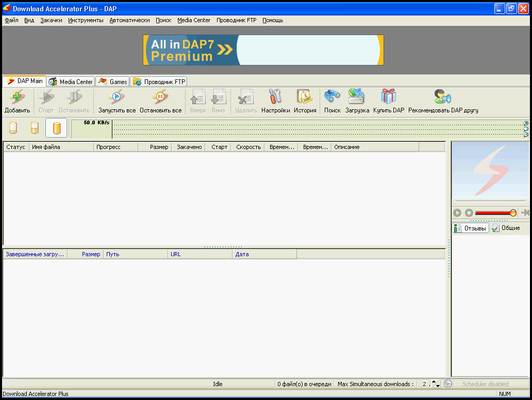Increase max simultaneous downloads stepper
Viewport: 532px width, 400px height.
[x=434, y=381]
